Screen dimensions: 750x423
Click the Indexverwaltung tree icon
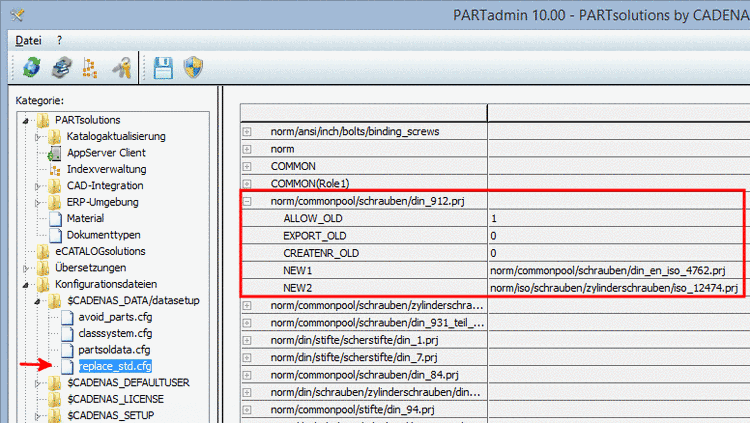point(55,169)
